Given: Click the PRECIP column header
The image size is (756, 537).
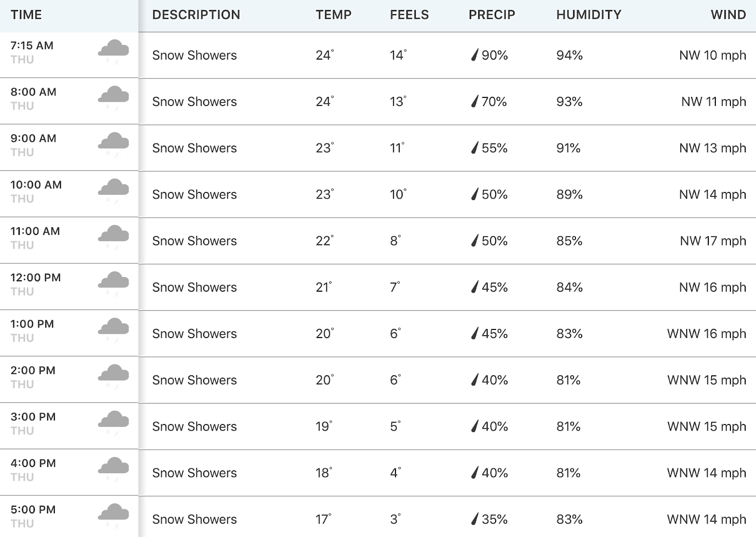Looking at the screenshot, I should (x=492, y=15).
